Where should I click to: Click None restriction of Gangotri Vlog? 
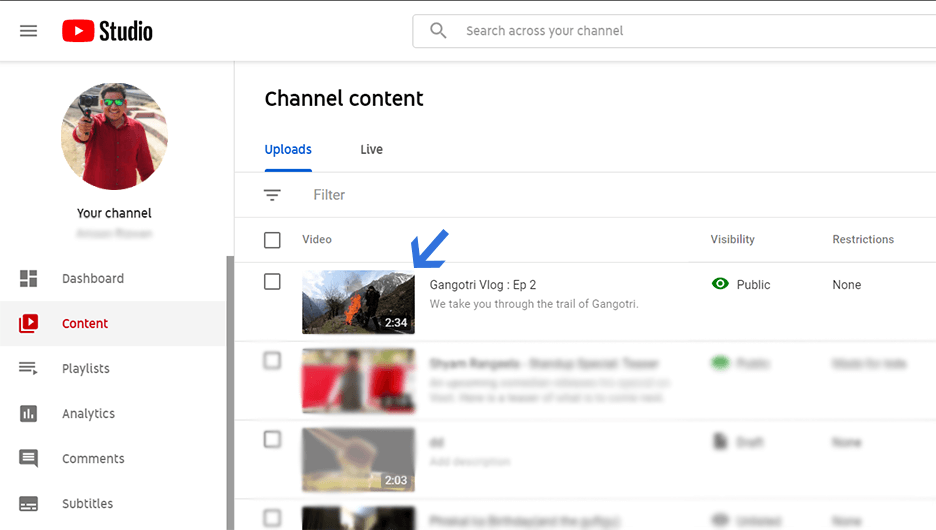846,285
